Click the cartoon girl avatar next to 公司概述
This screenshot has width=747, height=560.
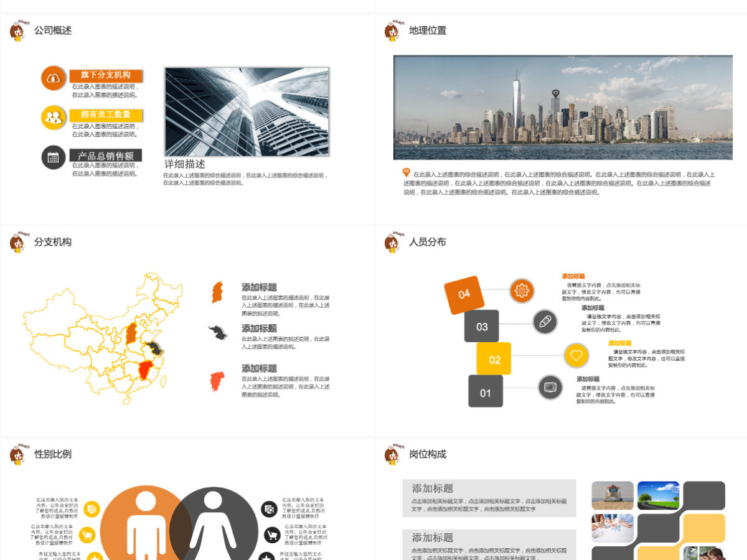click(x=18, y=30)
